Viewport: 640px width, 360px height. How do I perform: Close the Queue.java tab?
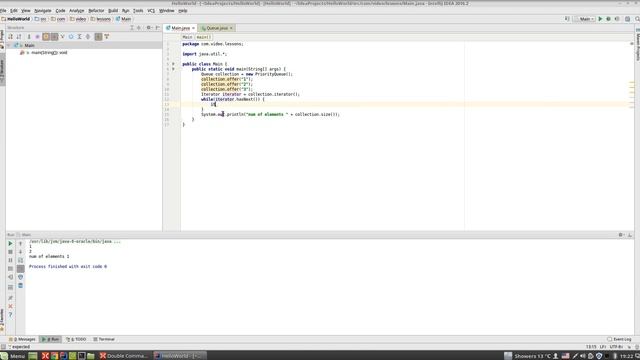[231, 28]
